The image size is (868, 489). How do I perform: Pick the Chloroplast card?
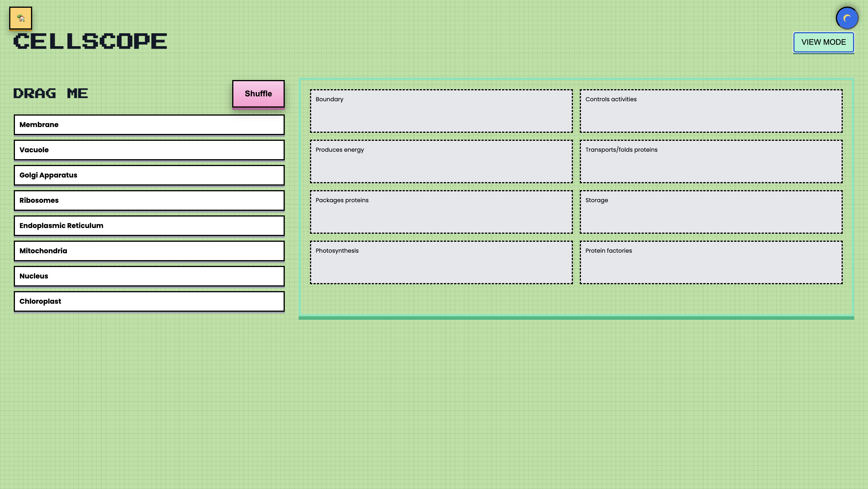(149, 301)
